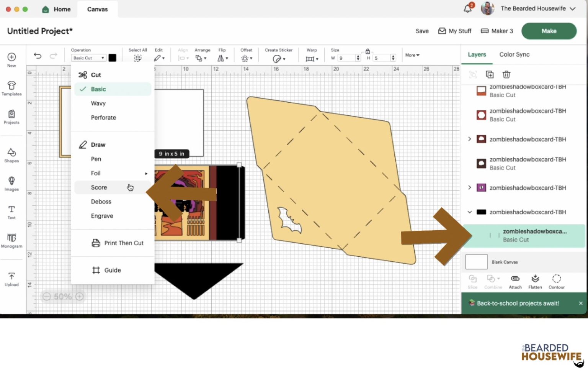Click the undo arrow
The height and width of the screenshot is (374, 588).
[38, 56]
